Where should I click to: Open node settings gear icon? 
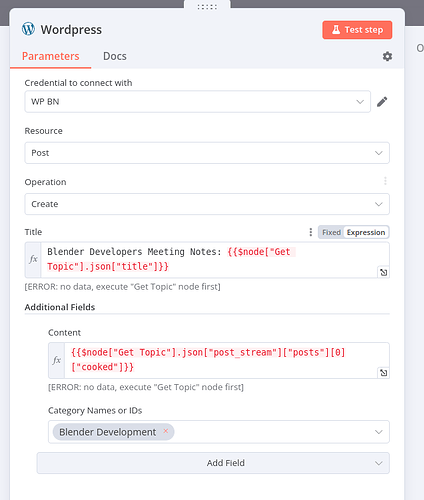click(x=387, y=56)
